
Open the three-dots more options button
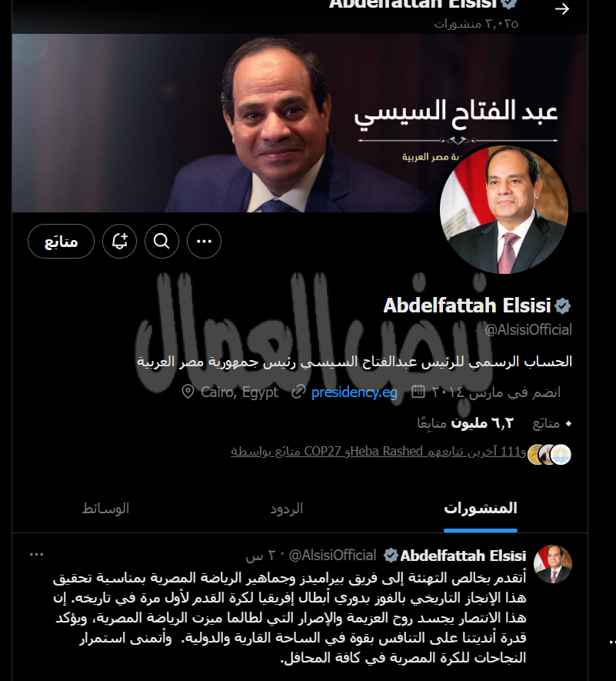204,241
